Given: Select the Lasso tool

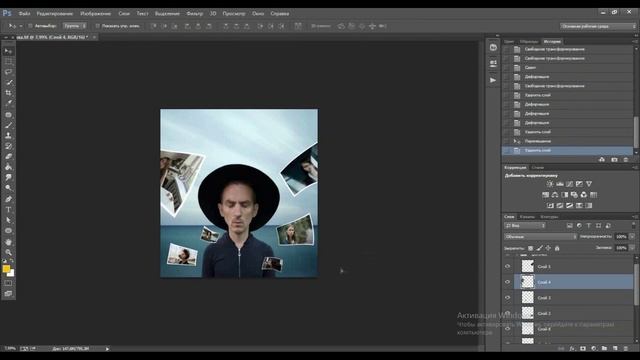Looking at the screenshot, I should 8,72.
